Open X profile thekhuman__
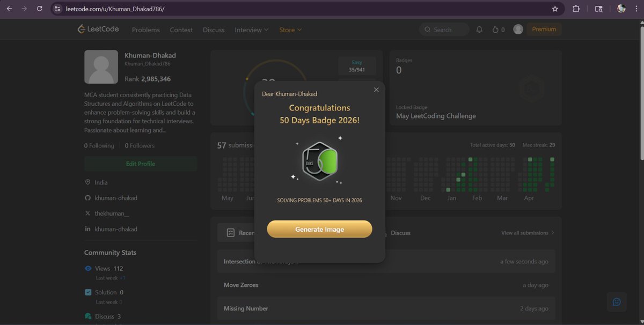This screenshot has width=644, height=325. (x=112, y=213)
